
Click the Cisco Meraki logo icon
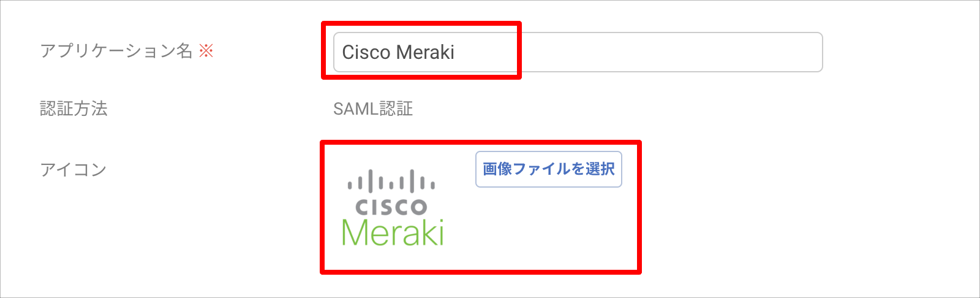393,207
